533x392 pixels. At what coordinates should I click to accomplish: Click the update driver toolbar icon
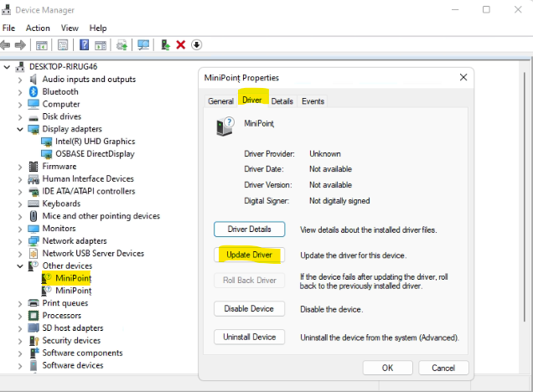tap(166, 44)
